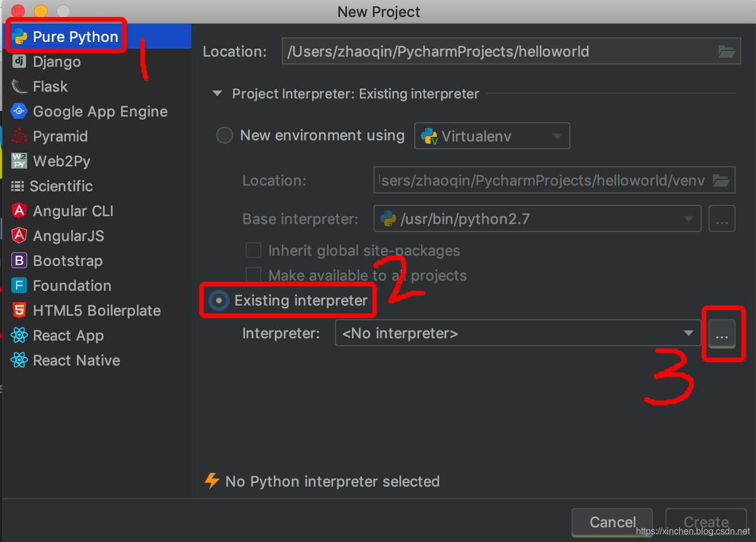The width and height of the screenshot is (756, 542).
Task: Toggle Make available to all projects checkbox
Action: click(x=253, y=275)
